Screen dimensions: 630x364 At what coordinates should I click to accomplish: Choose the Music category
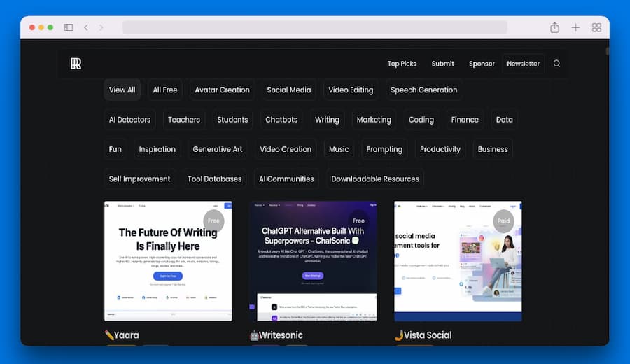tap(339, 150)
